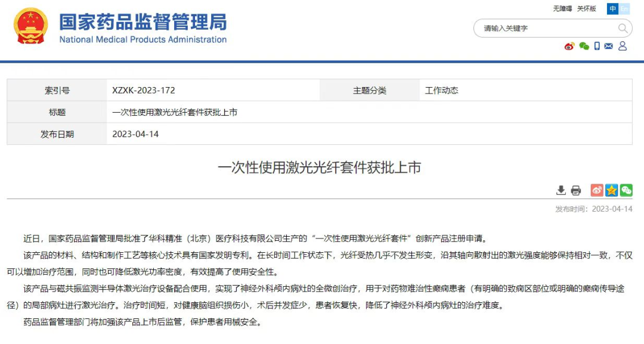Click the 标题 table label
The width and height of the screenshot is (644, 344).
[x=57, y=112]
